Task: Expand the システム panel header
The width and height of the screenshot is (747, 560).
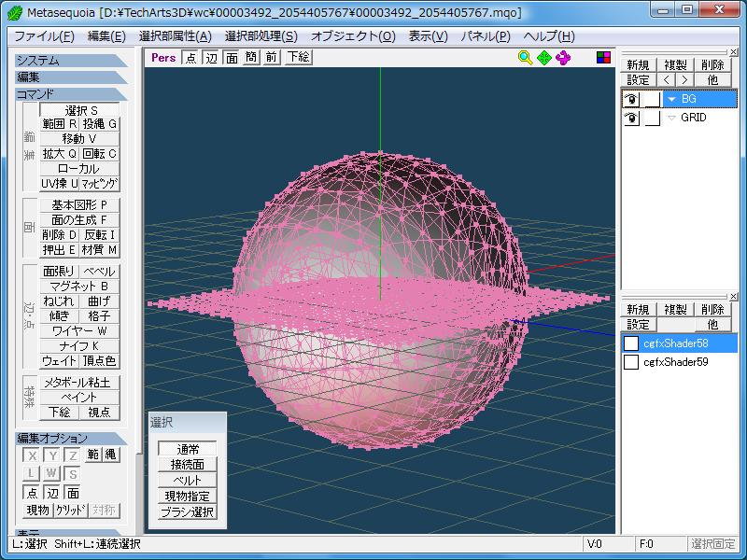Action: pyautogui.click(x=70, y=61)
